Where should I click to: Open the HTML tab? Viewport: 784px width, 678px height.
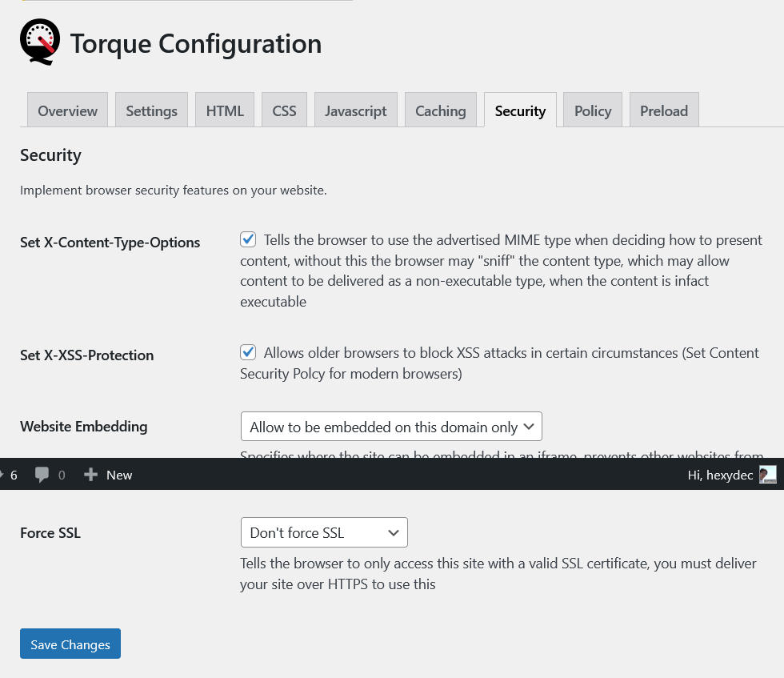(x=225, y=110)
